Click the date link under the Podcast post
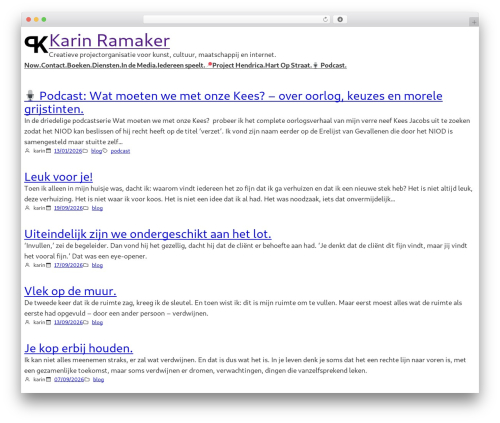Screen dimensions: 500x423 tap(68, 151)
